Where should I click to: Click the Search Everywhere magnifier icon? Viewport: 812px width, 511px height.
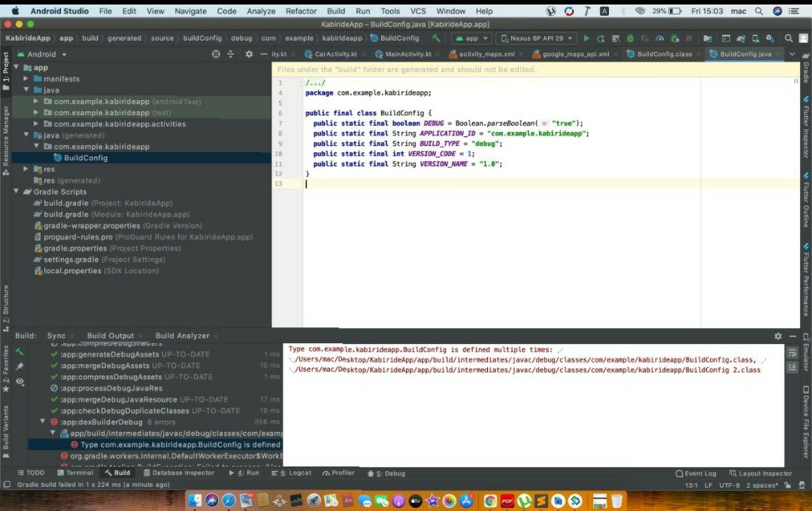point(788,38)
